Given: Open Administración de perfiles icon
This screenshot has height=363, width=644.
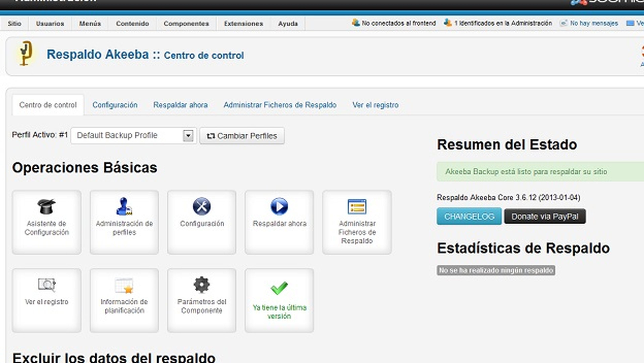Looking at the screenshot, I should (x=124, y=206).
